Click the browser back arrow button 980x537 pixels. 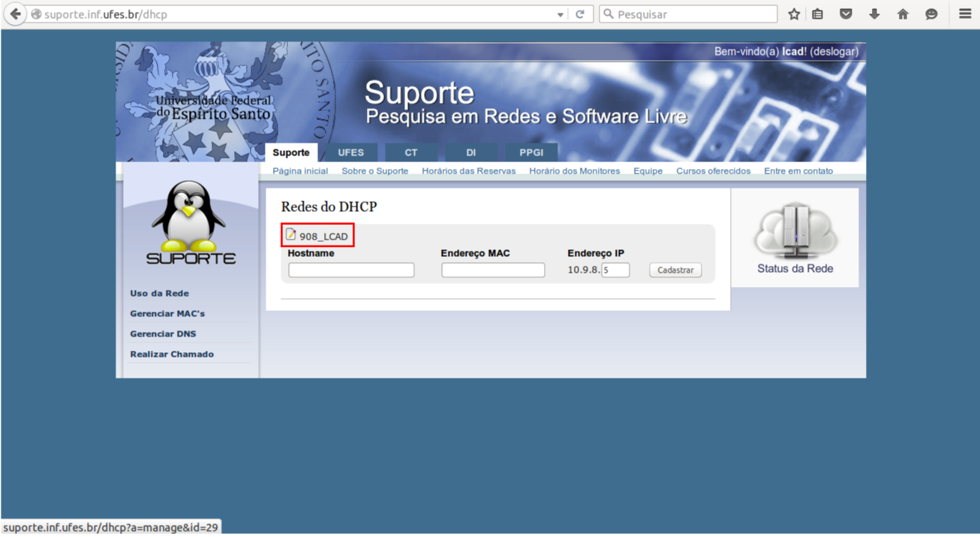coord(15,14)
